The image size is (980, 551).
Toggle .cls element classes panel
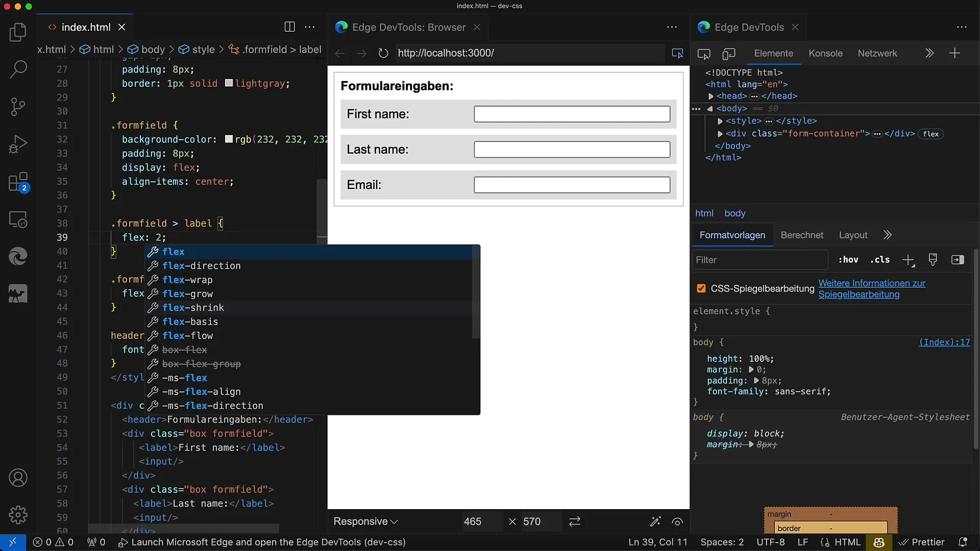pos(880,260)
